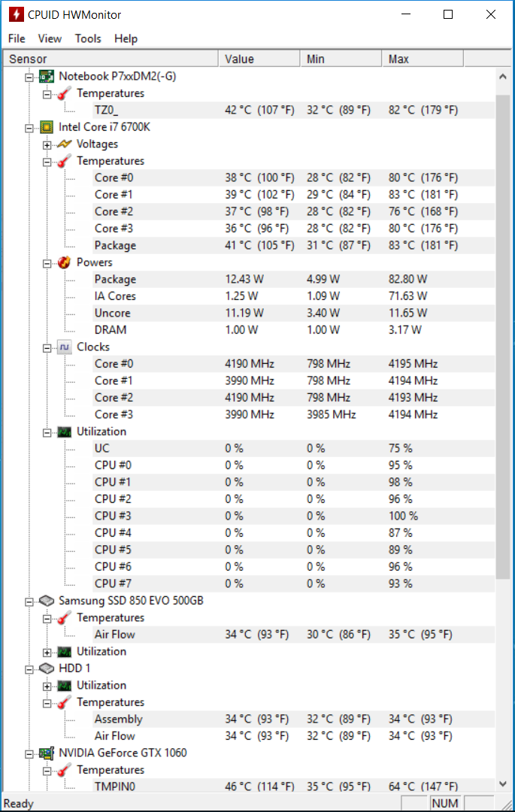Click the Intel Core i7 6700K chip icon
The image size is (515, 812).
coord(47,127)
